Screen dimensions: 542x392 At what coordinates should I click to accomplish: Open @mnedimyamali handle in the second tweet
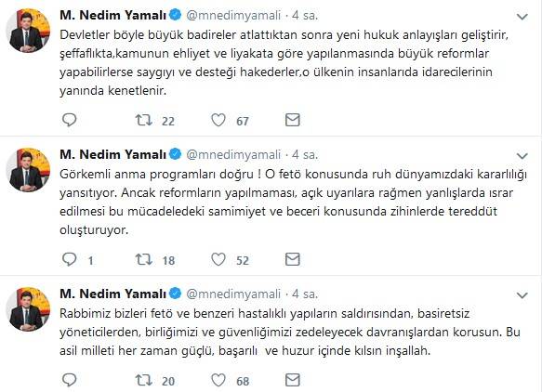pos(233,155)
